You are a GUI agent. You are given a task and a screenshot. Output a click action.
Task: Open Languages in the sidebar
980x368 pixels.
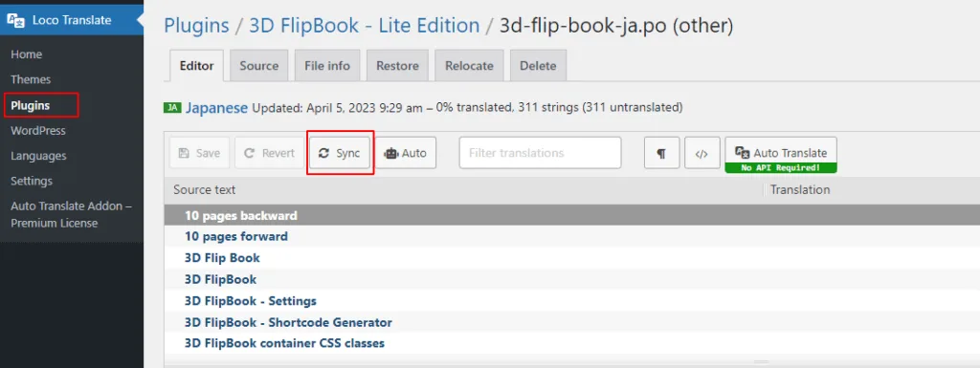coord(38,156)
